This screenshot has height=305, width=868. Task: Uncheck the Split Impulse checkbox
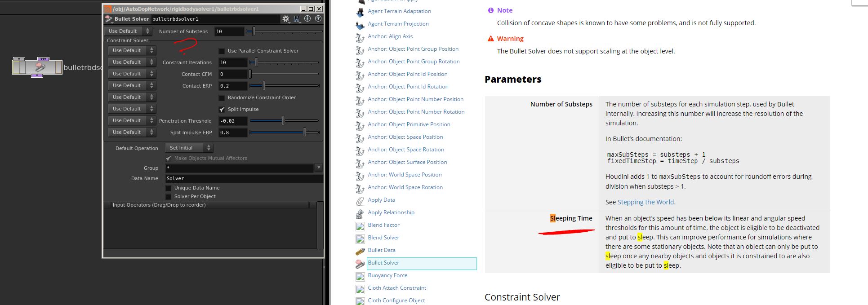click(222, 109)
